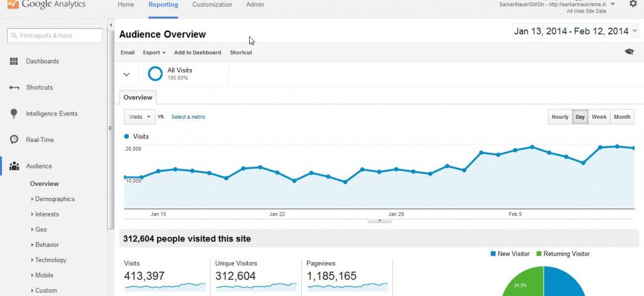Open the Audience section

click(x=39, y=167)
